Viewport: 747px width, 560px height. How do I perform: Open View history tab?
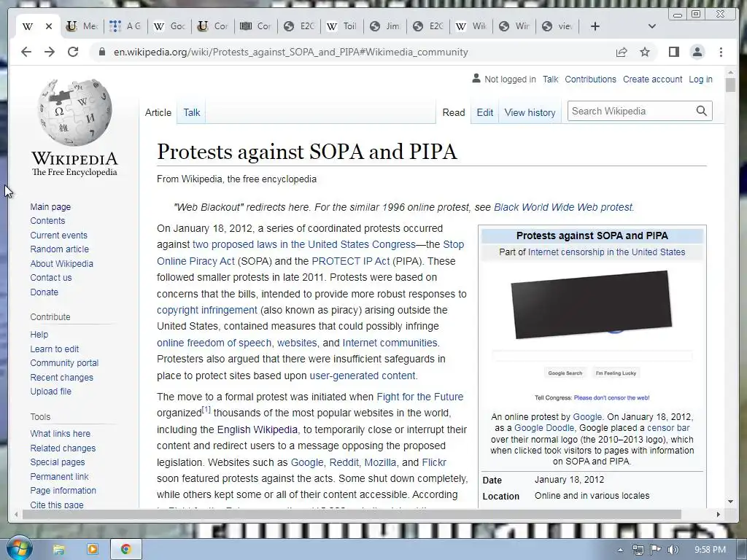[x=530, y=112]
